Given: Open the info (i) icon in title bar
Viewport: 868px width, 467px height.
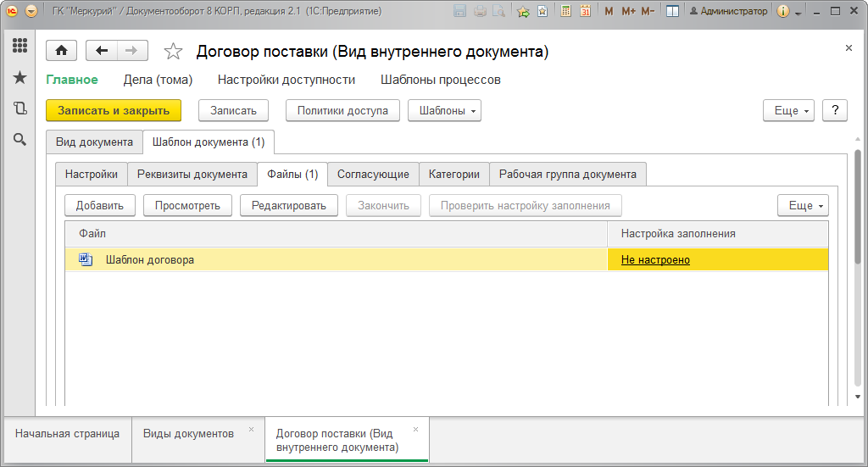Looking at the screenshot, I should pyautogui.click(x=782, y=11).
